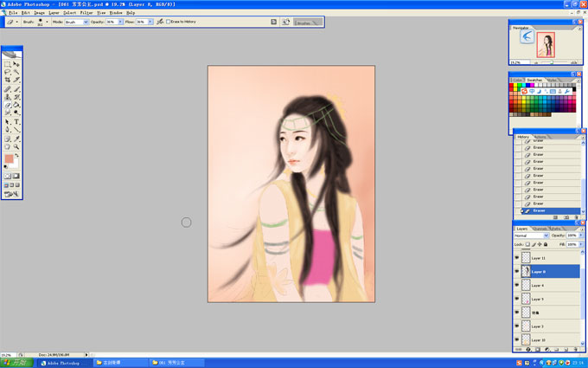Toggle lock all for the layer
588x368 pixels.
click(x=546, y=244)
